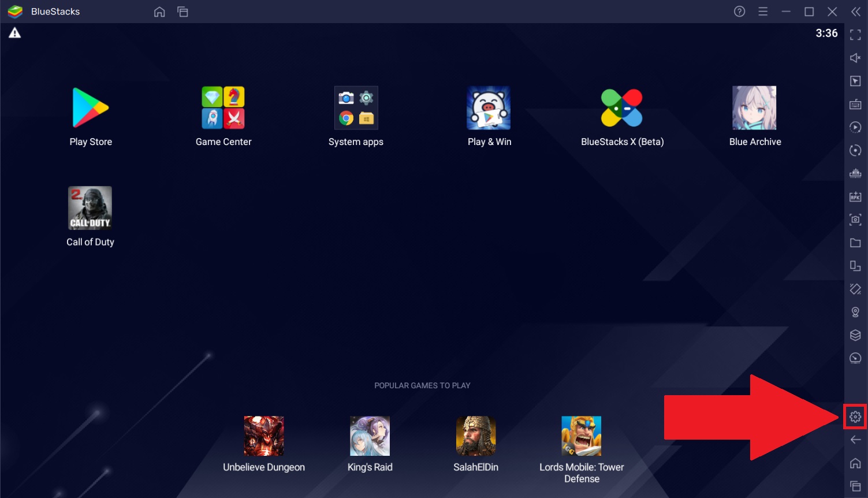This screenshot has width=868, height=498.
Task: Click the 3:36 clock display
Action: [826, 34]
